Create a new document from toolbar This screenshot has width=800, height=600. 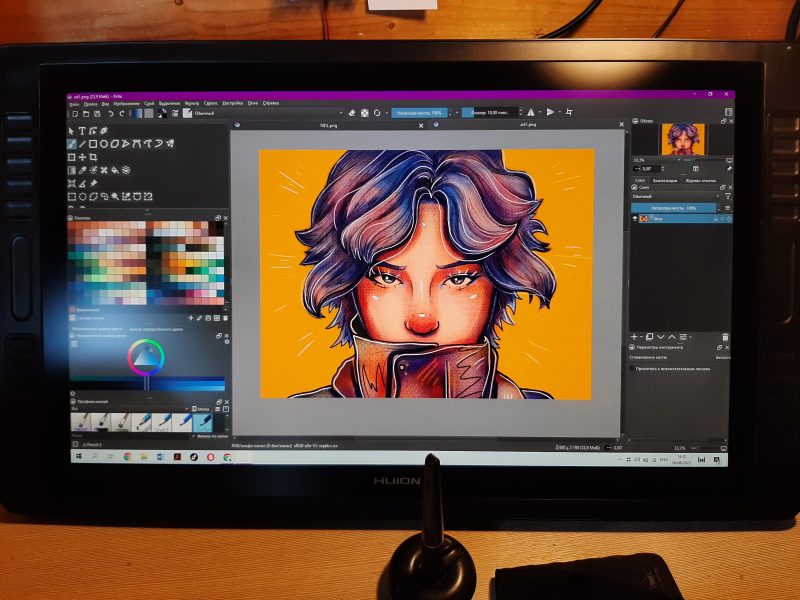(74, 113)
